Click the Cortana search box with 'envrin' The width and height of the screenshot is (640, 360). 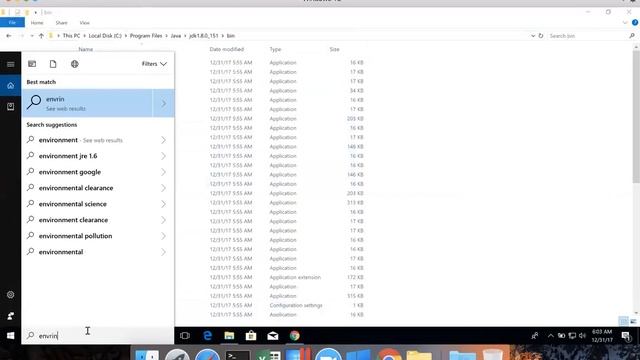tap(98, 336)
